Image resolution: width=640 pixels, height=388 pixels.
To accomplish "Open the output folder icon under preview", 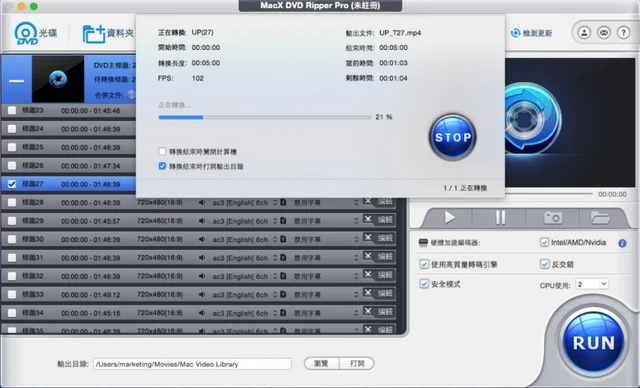I will pos(600,218).
